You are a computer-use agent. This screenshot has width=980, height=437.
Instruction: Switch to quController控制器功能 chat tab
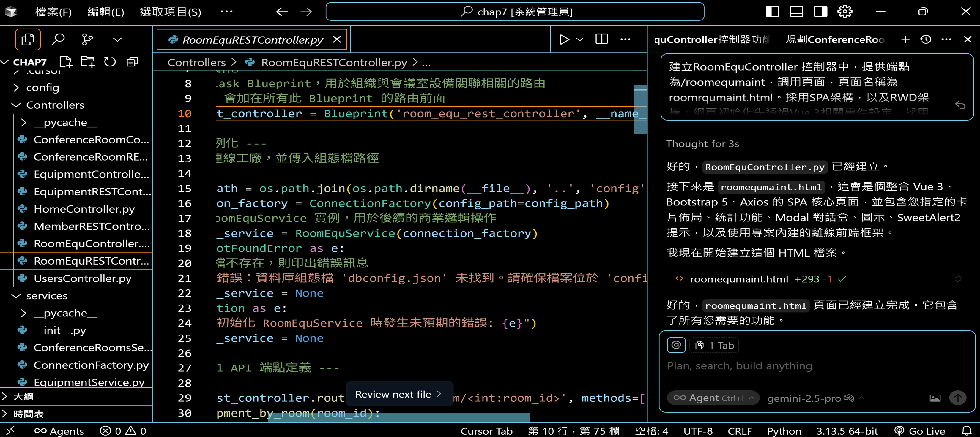coord(712,39)
